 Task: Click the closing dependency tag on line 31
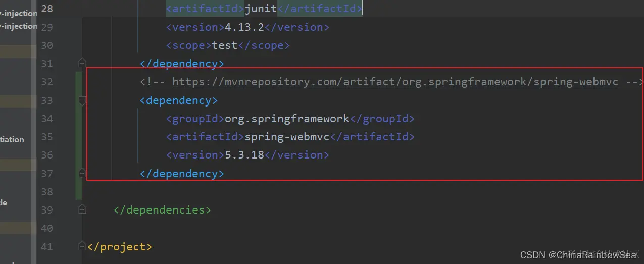coord(182,64)
